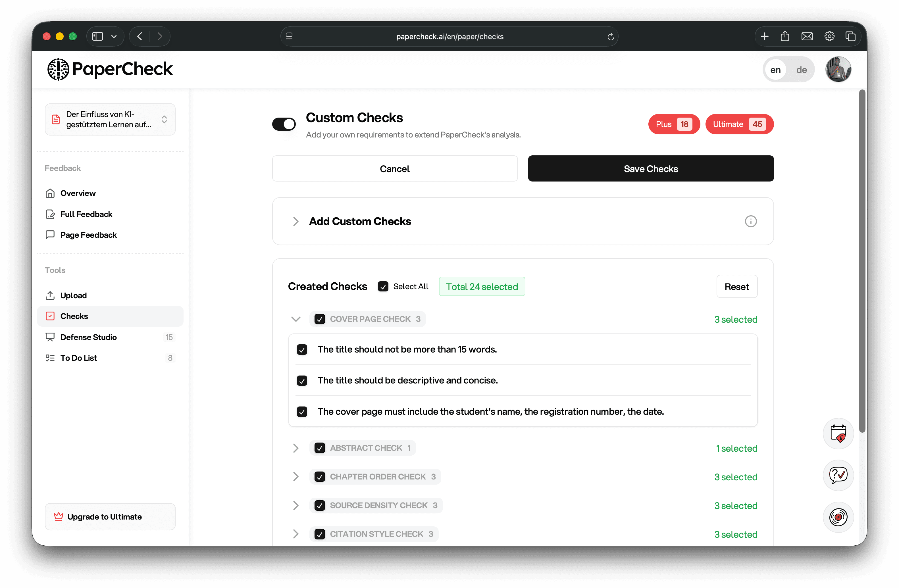Open the paper selector dropdown
Screen dimensions: 899x588
click(x=110, y=120)
